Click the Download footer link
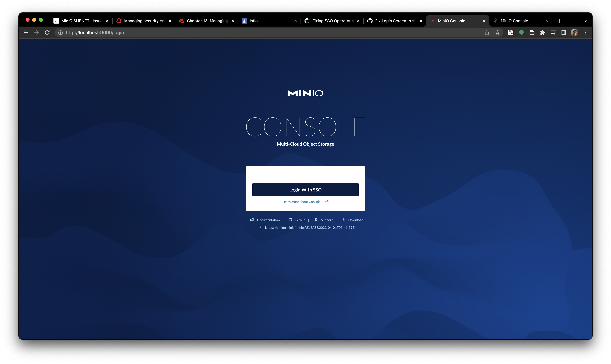Image resolution: width=611 pixels, height=364 pixels. pos(355,220)
